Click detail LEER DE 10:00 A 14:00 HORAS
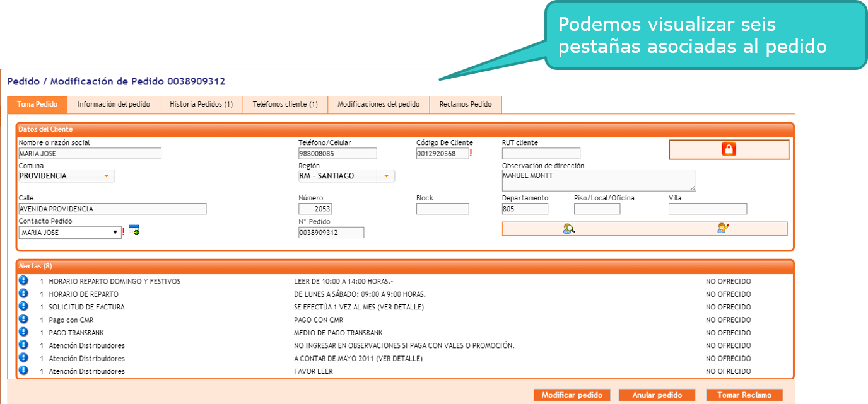Screen dimensions: 868x404 (x=343, y=282)
